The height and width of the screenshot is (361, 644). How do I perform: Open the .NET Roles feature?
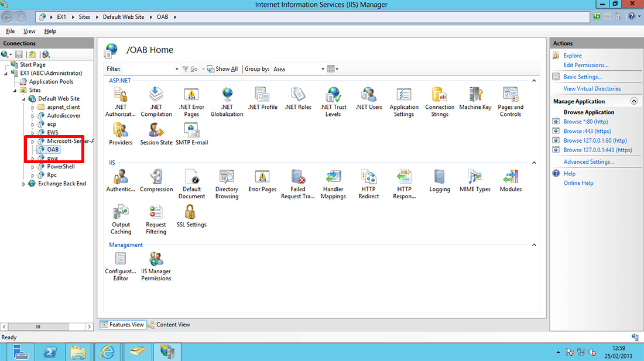pyautogui.click(x=298, y=98)
